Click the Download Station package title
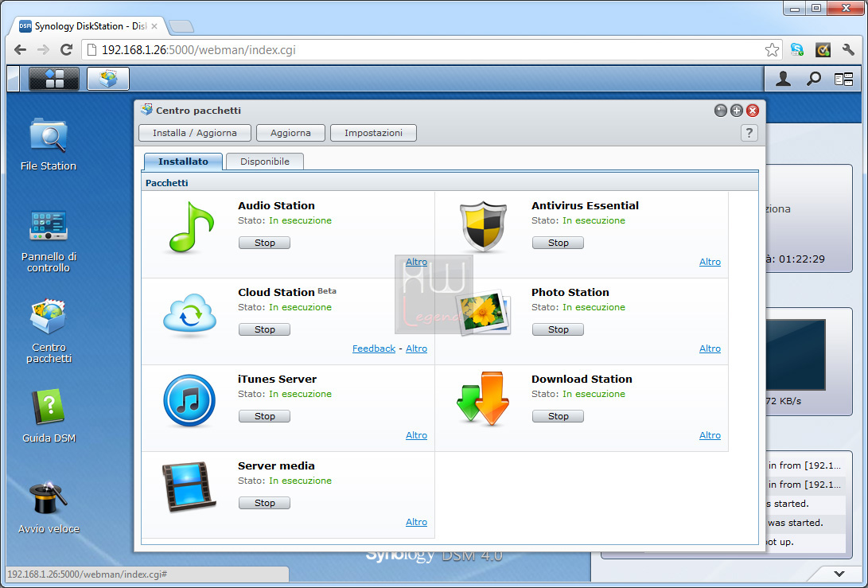Viewport: 868px width, 588px height. (582, 380)
